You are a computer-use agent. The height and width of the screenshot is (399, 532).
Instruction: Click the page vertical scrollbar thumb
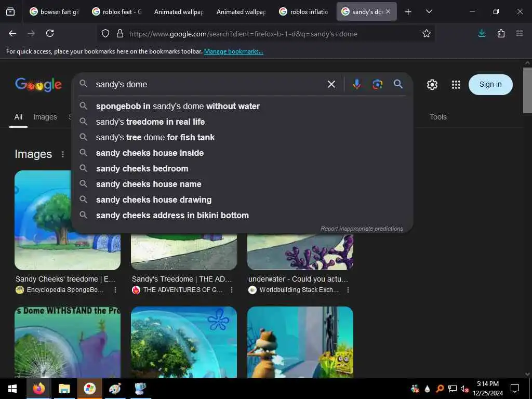(x=527, y=90)
